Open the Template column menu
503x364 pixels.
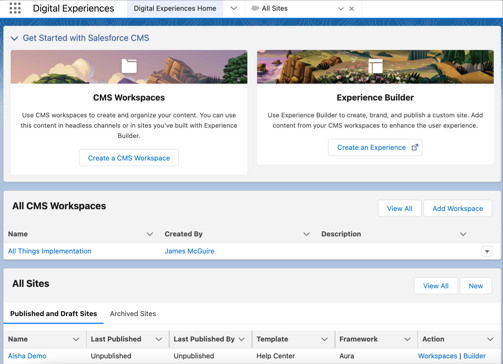pyautogui.click(x=324, y=339)
